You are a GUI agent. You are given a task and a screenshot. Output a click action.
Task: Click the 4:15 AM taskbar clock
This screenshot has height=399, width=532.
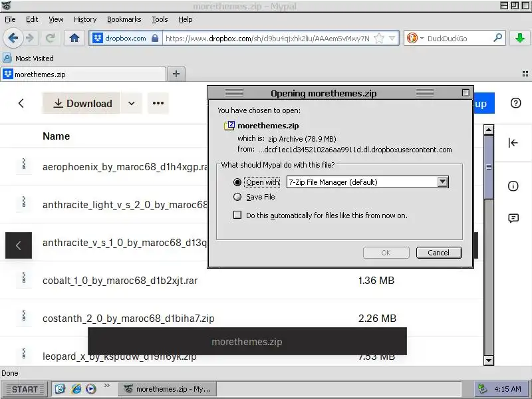point(508,389)
